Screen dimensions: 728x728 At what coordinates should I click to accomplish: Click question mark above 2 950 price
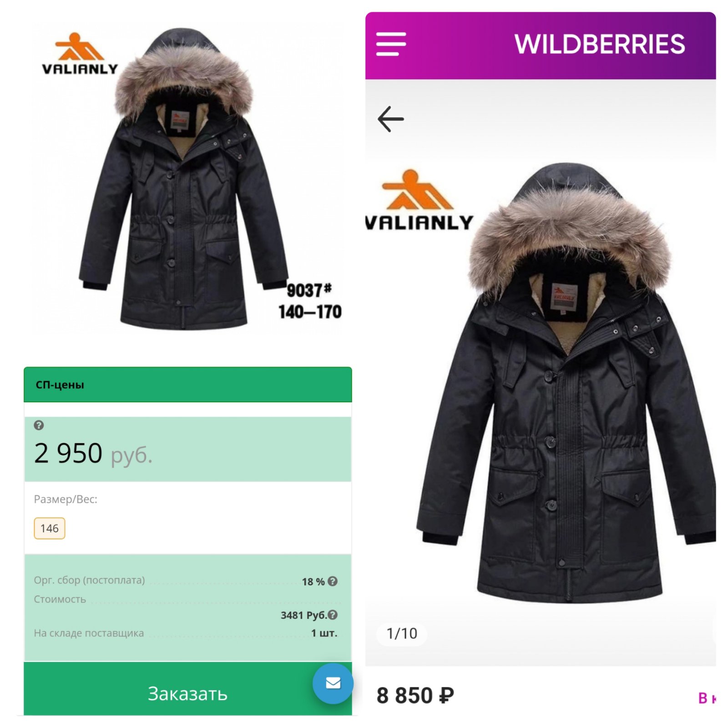(x=39, y=425)
